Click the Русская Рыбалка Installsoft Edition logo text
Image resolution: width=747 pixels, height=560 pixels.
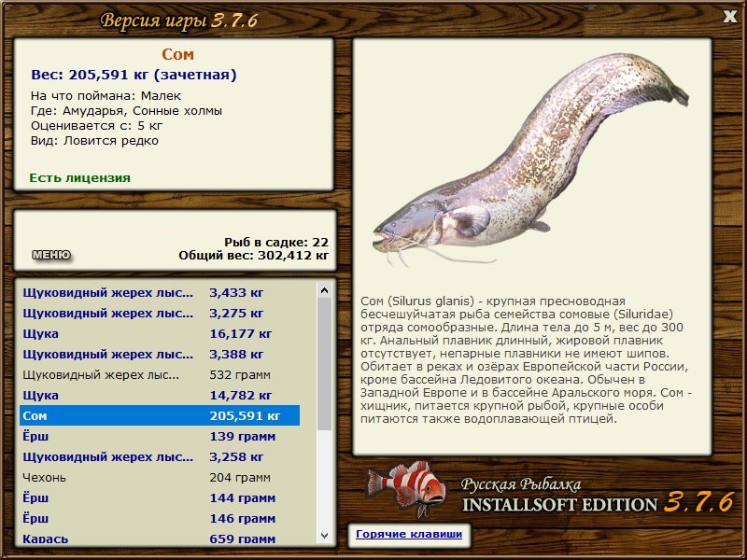[x=598, y=497]
